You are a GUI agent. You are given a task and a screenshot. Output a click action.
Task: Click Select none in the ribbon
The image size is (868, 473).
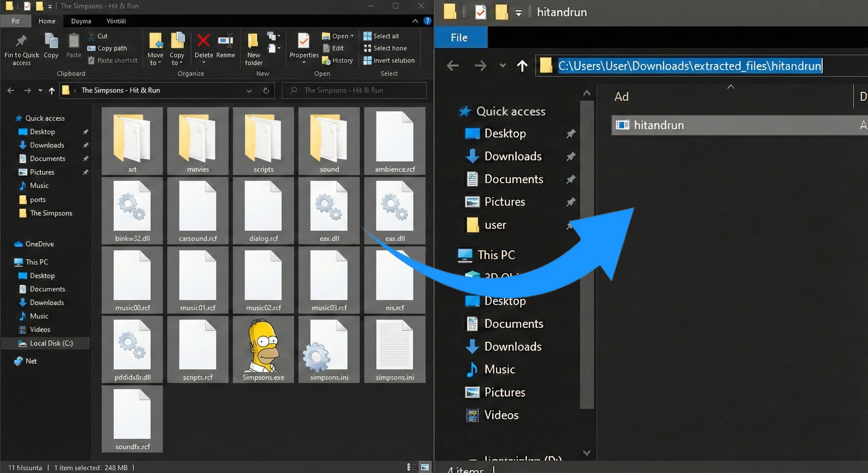tap(385, 48)
